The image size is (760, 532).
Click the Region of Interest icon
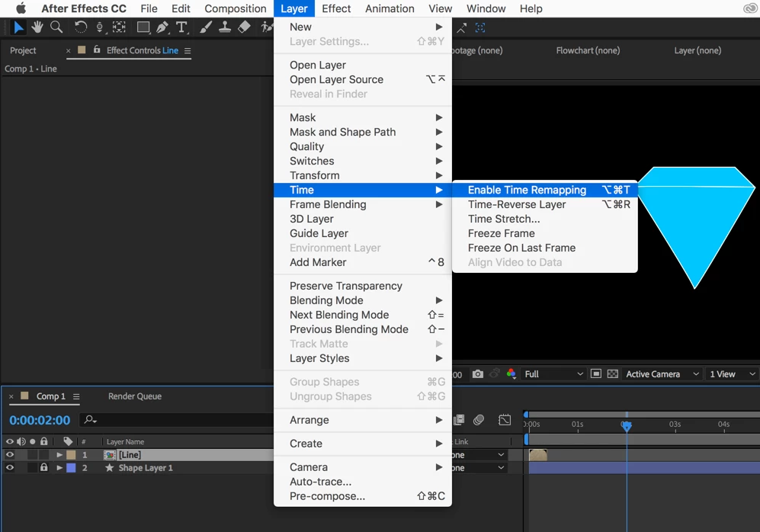[596, 373]
